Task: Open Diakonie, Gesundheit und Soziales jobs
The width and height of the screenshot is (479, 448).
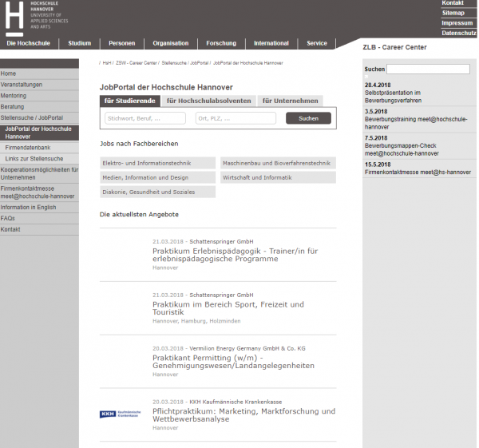Action: pyautogui.click(x=157, y=192)
